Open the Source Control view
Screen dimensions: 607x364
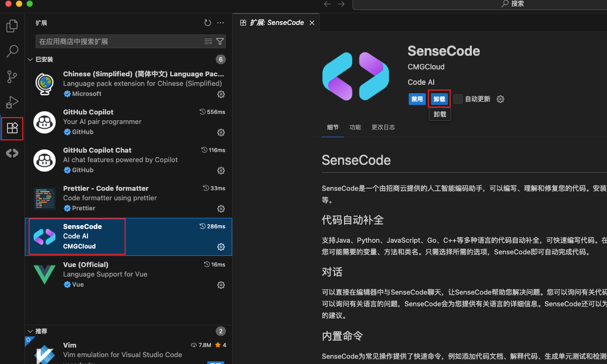[12, 77]
